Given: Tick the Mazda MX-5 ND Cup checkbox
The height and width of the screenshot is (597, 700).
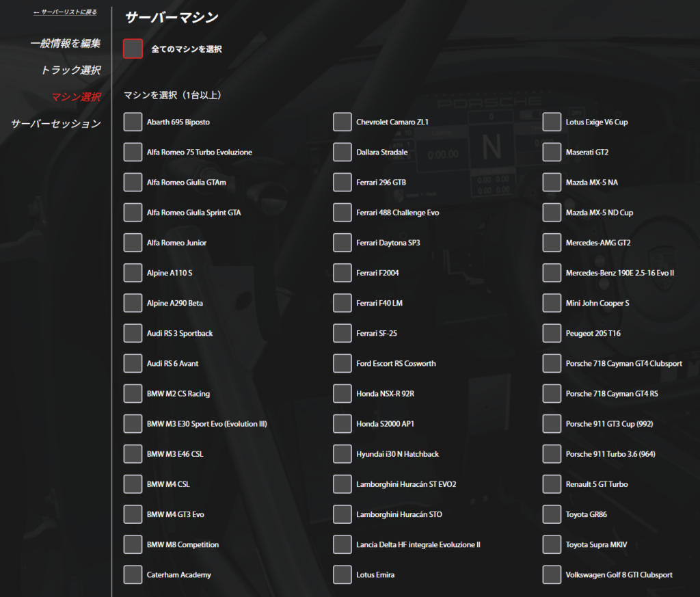Looking at the screenshot, I should 552,213.
